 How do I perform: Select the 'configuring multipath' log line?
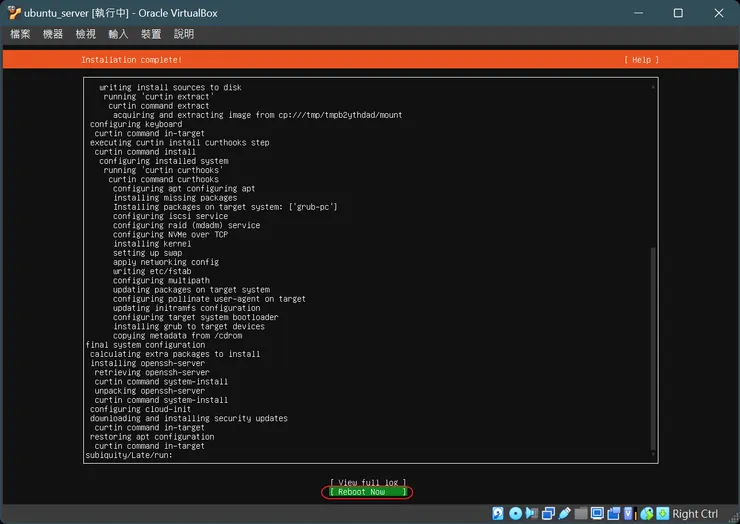[161, 280]
